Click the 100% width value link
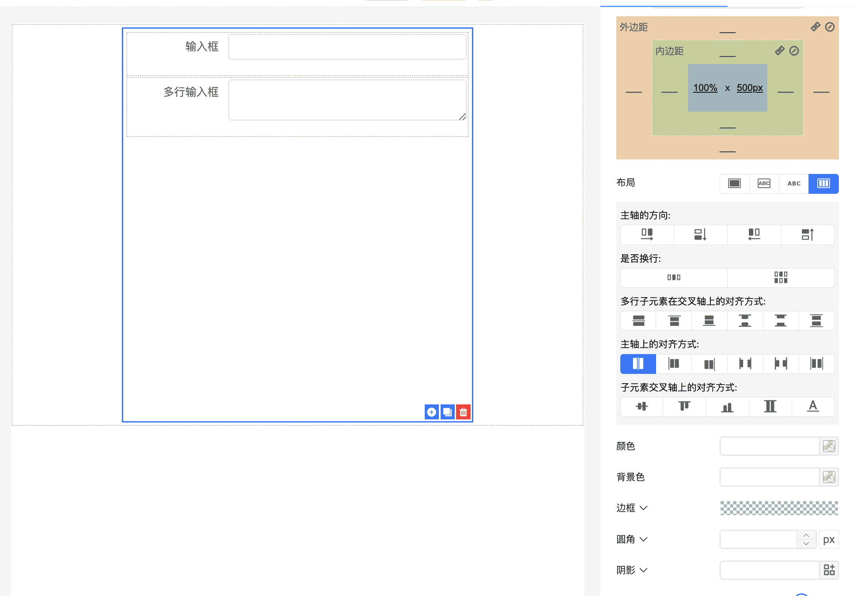Screen dimensions: 868x596 [705, 87]
